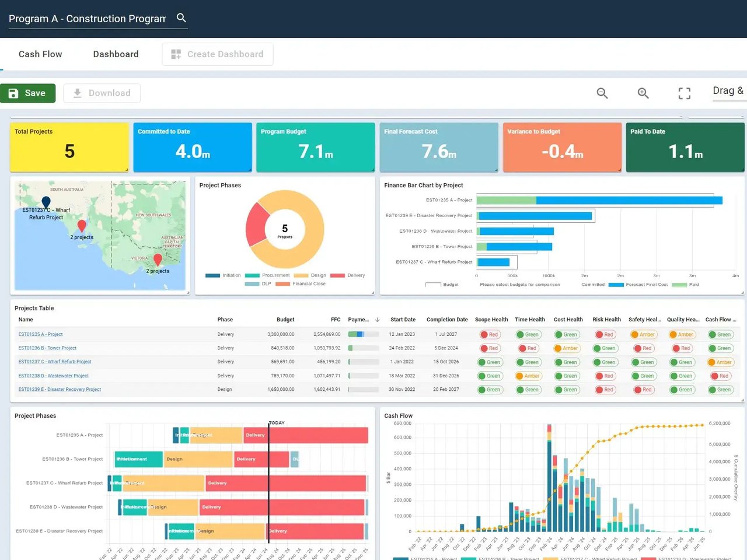Select the dark blue Wharf Refurb map pin
This screenshot has height=560, width=747.
46,202
